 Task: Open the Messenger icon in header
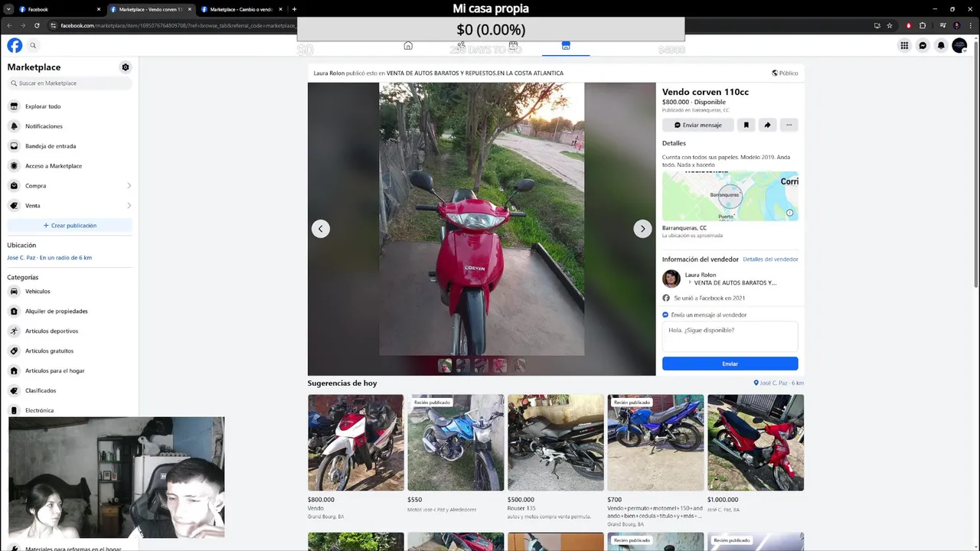[x=923, y=46]
